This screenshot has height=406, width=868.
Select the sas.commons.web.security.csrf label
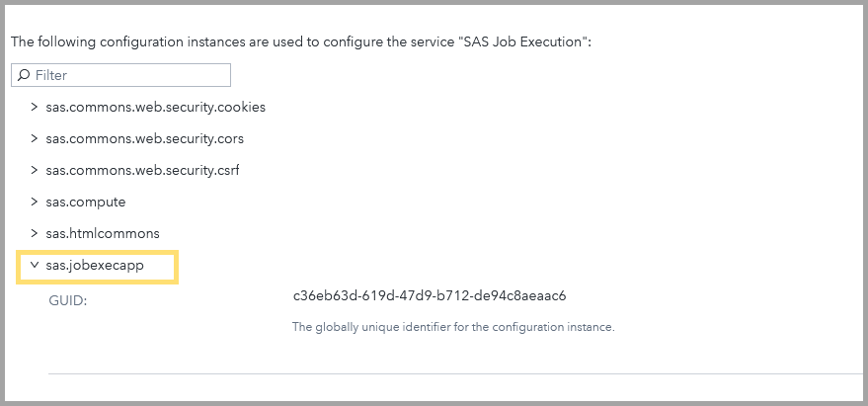pos(143,170)
